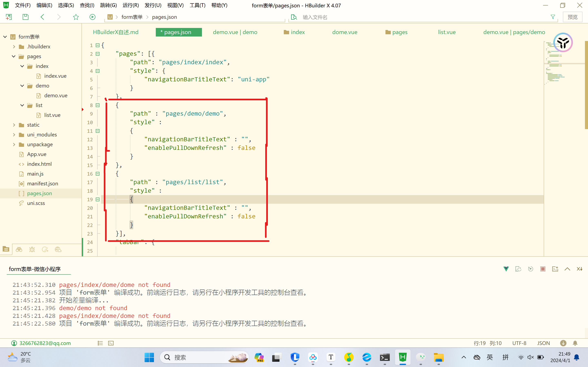Click the file filter funnel icon
The image size is (588, 367).
pyautogui.click(x=553, y=17)
